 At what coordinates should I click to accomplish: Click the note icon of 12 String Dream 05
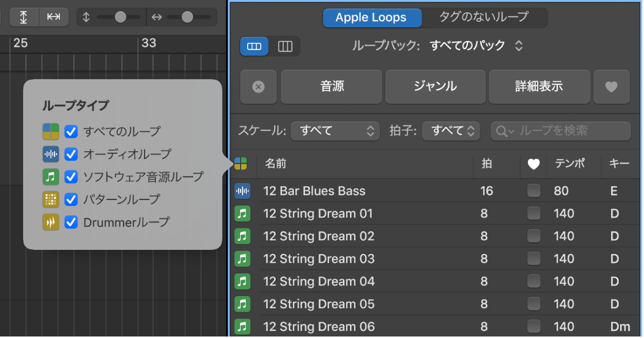(x=243, y=304)
